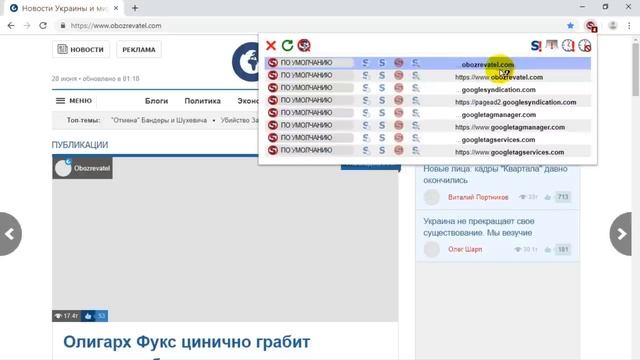Open the top theme "Отмена" Бандеры и Шухевича
640x360 pixels.
coord(159,120)
